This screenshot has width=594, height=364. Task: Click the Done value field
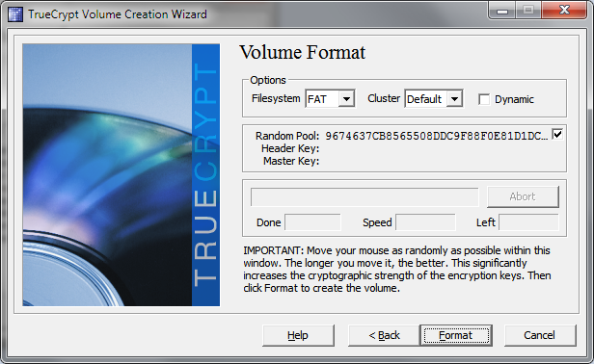click(312, 222)
